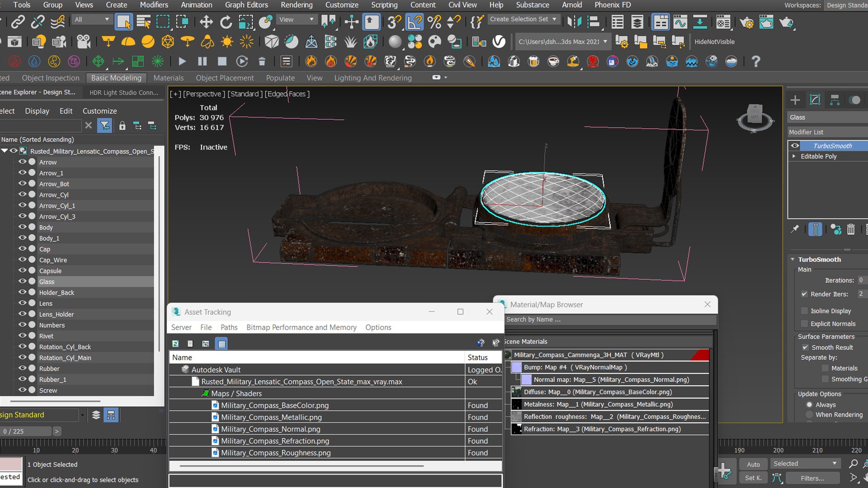
Task: Click the Filters... button
Action: click(812, 478)
